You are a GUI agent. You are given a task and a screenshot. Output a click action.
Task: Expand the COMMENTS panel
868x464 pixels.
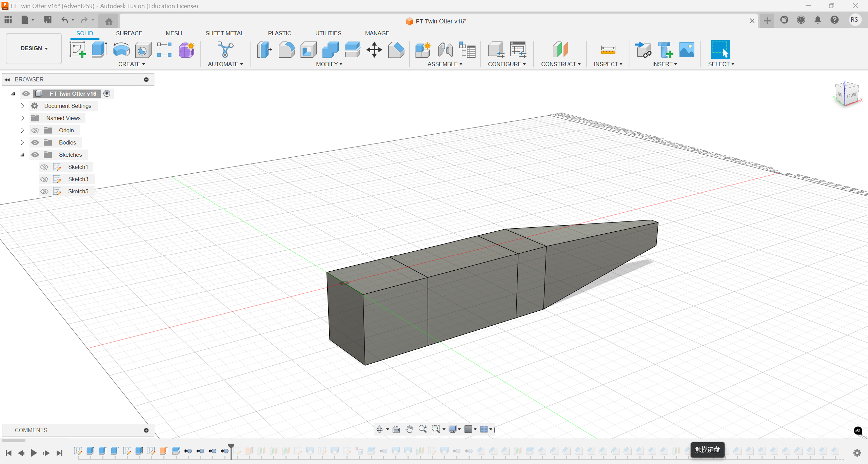point(146,430)
